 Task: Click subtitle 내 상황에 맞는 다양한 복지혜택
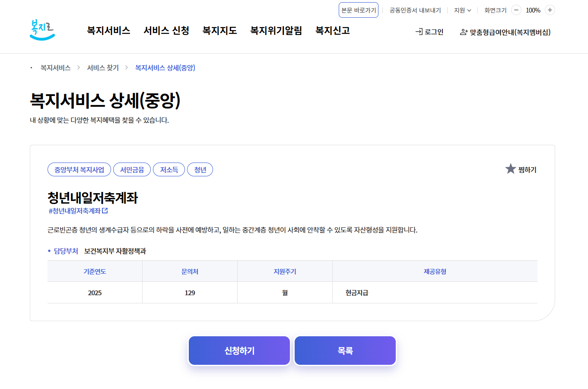[x=99, y=120]
